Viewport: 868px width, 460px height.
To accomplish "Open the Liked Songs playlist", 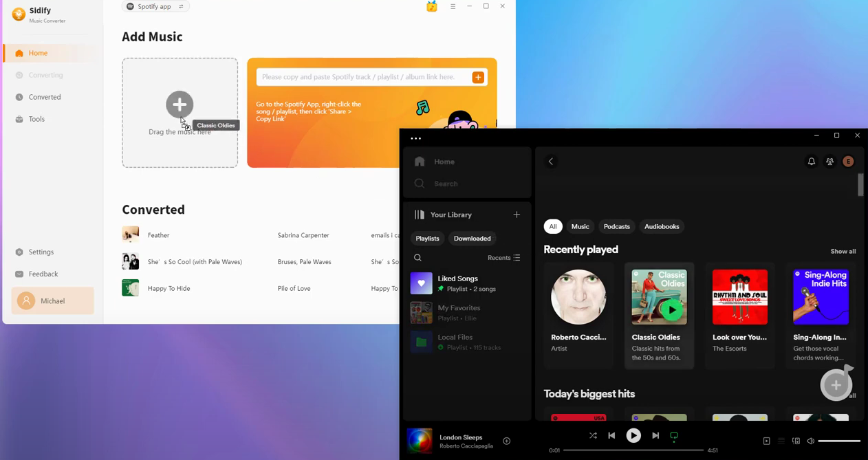I will click(x=467, y=283).
